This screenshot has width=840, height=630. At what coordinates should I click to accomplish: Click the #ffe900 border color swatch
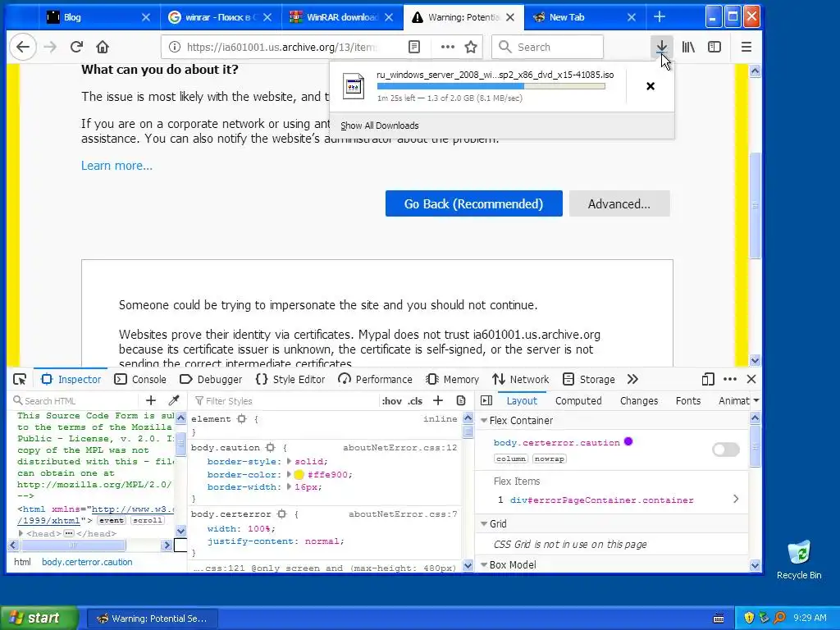299,475
